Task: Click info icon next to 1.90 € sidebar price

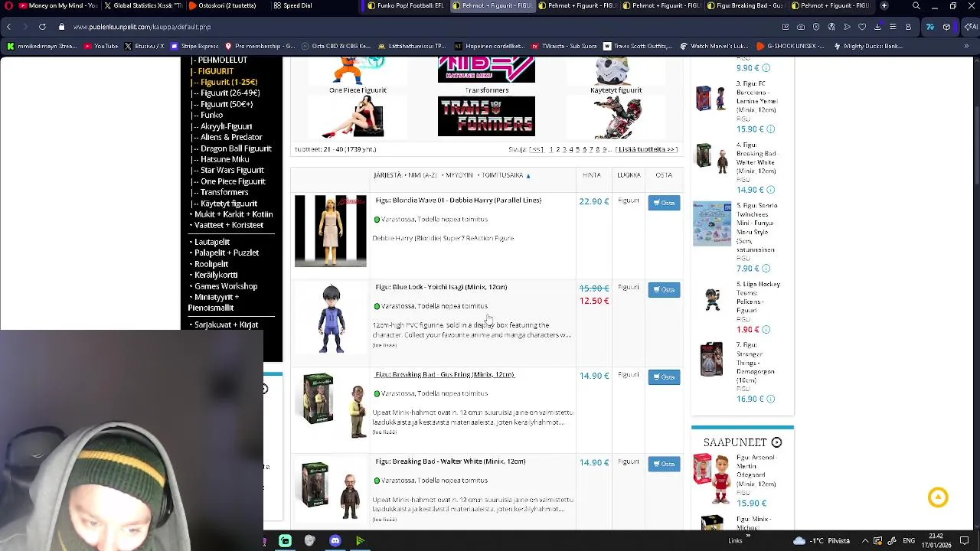Action: 766,330
